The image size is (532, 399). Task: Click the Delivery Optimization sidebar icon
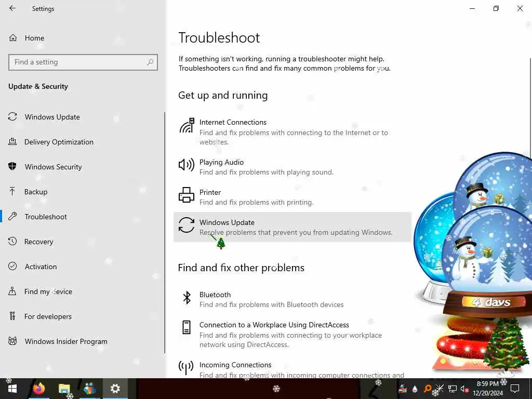(x=12, y=141)
